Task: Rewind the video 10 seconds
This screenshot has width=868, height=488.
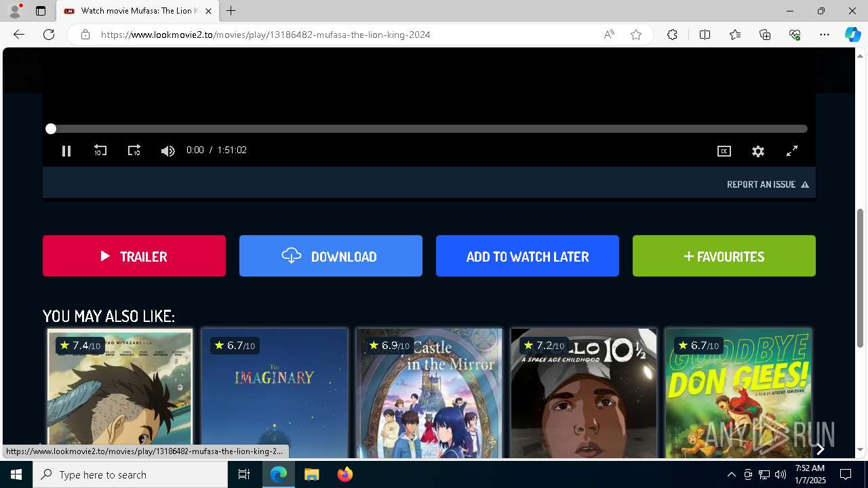Action: 100,150
